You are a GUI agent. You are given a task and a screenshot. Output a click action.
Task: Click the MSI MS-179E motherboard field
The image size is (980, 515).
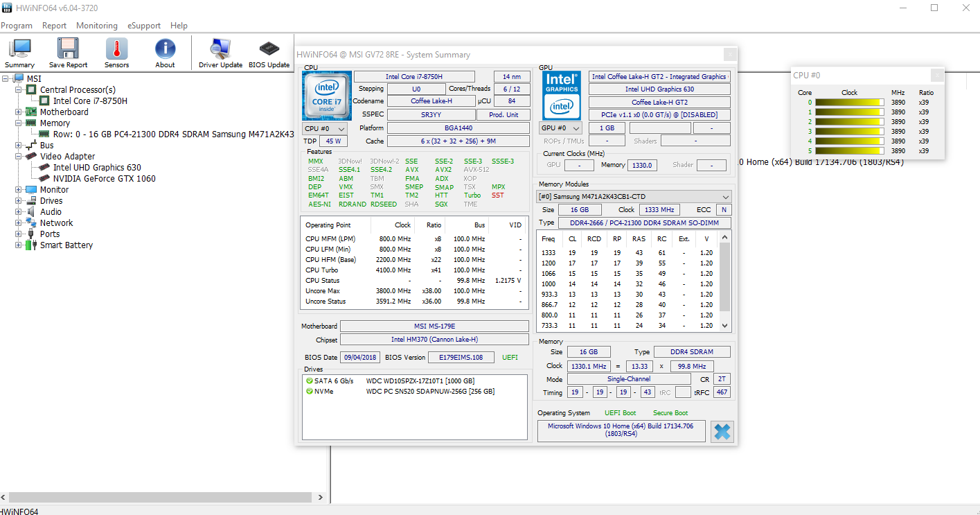pos(434,326)
